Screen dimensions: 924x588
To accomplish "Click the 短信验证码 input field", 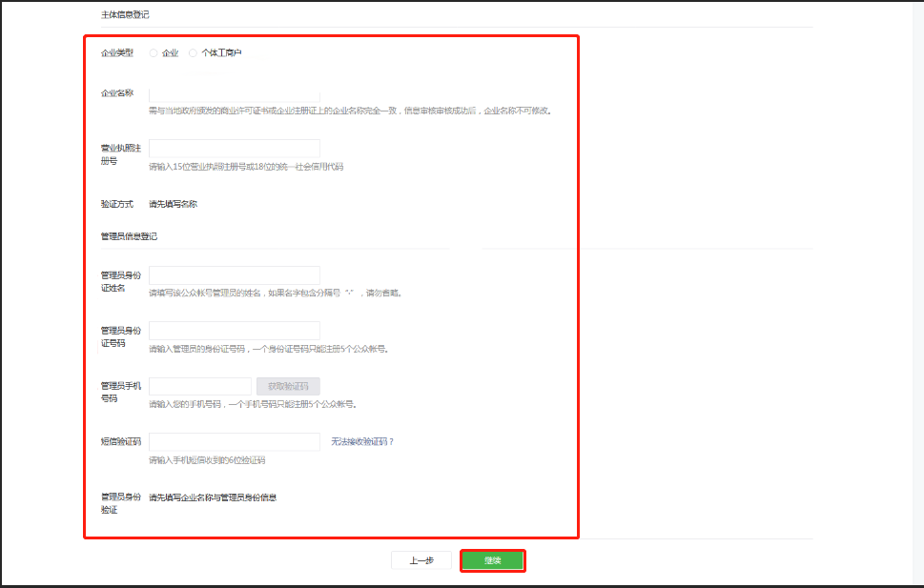I will [x=235, y=442].
